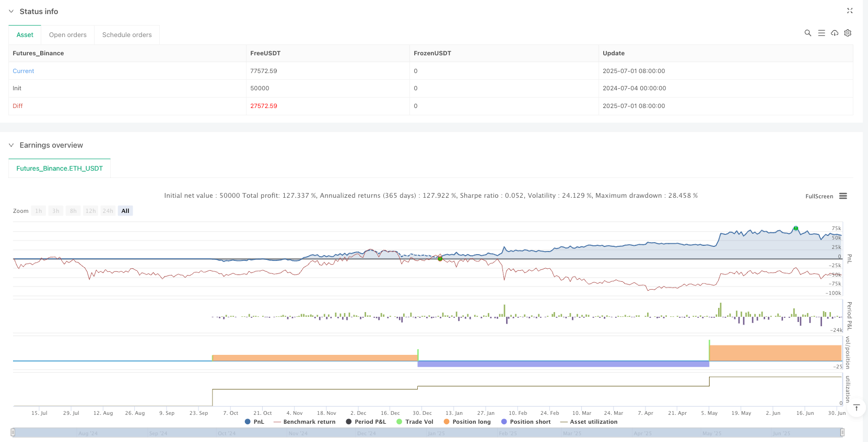Toggle the PnL legend series
The width and height of the screenshot is (868, 442).
pyautogui.click(x=254, y=422)
